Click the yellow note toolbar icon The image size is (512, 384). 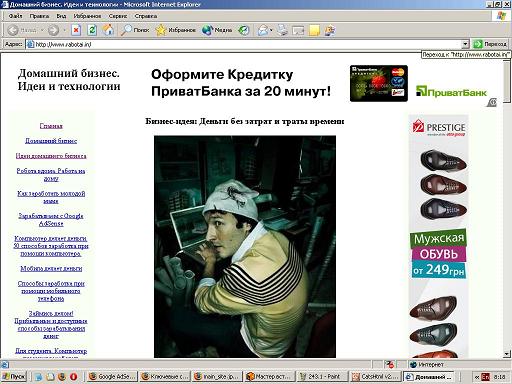(x=314, y=30)
